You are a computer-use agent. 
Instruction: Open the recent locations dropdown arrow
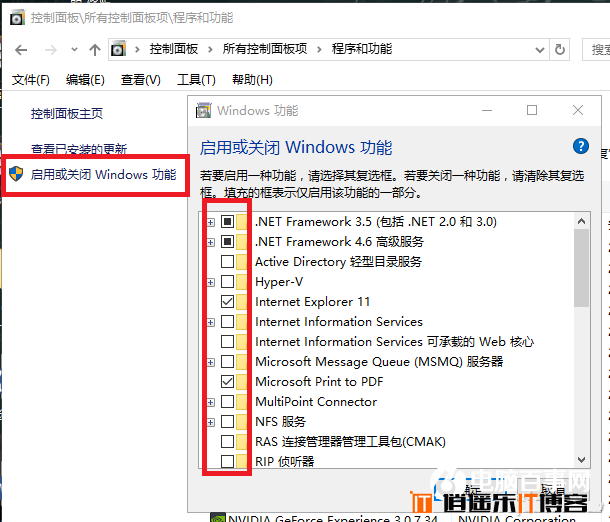[x=74, y=50]
